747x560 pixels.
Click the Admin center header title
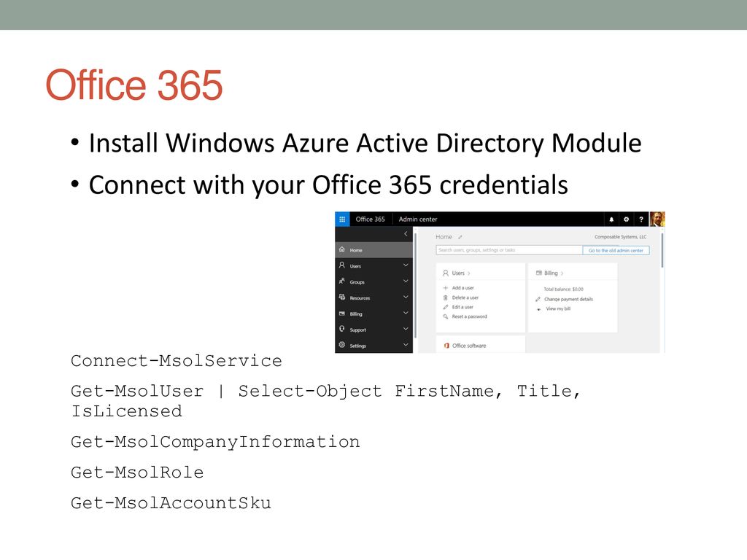(418, 219)
